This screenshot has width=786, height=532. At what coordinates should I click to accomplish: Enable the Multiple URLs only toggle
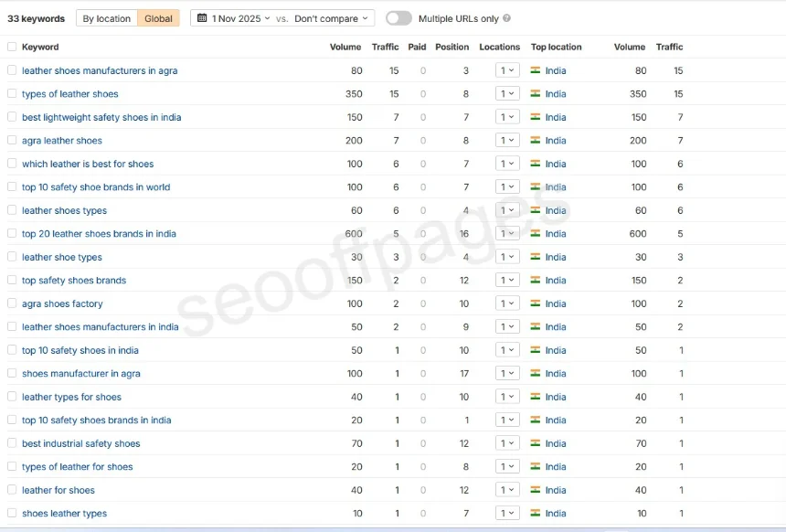398,18
